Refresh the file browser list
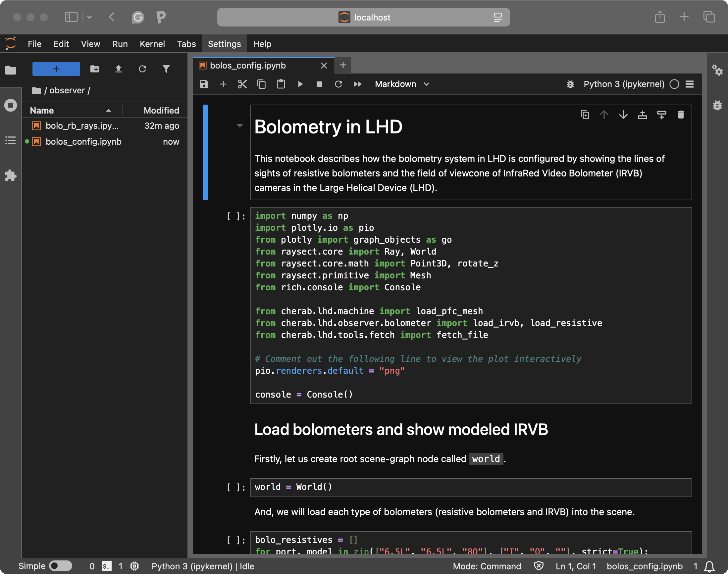Viewport: 728px width, 574px height. click(x=142, y=69)
